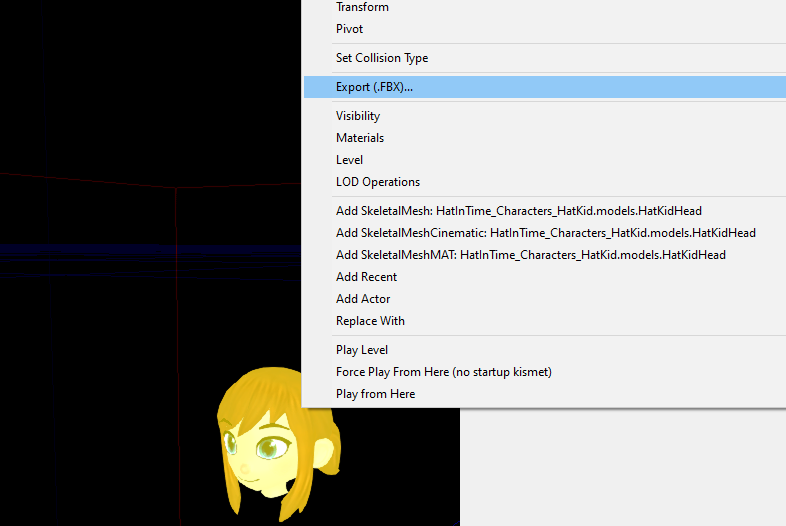Choose Export (.FBX)... option

click(x=544, y=87)
